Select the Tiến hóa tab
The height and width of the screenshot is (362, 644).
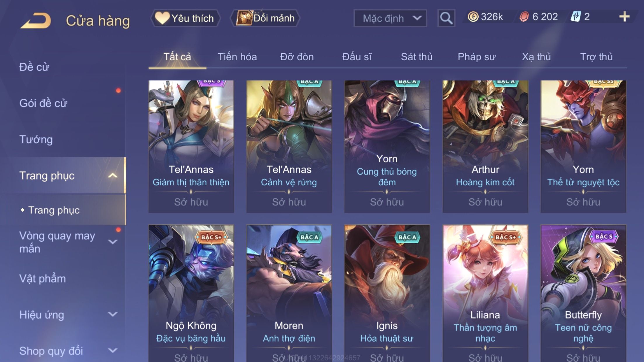point(237,57)
